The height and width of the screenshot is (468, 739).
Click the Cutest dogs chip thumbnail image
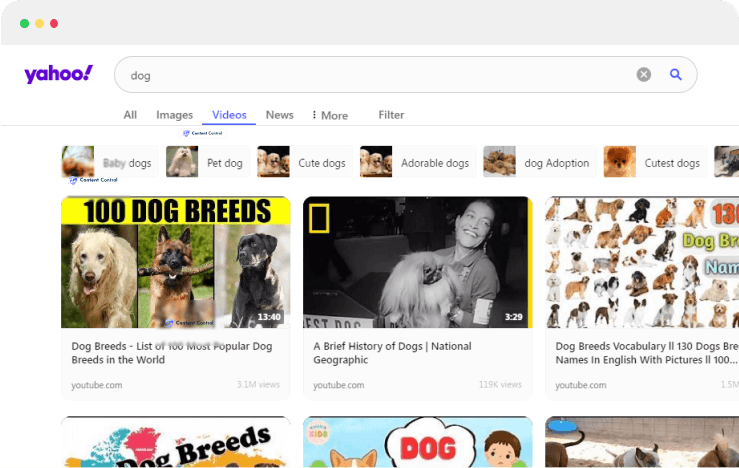pyautogui.click(x=620, y=162)
